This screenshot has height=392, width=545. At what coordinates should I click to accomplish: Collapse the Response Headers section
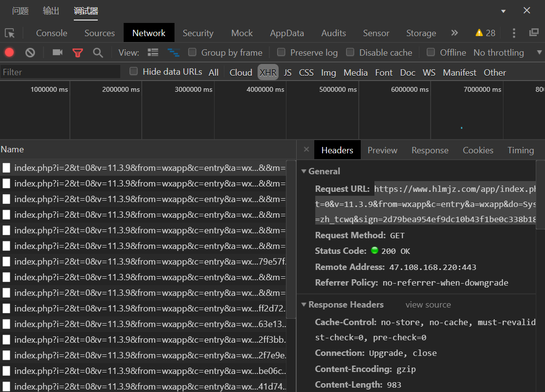click(304, 305)
